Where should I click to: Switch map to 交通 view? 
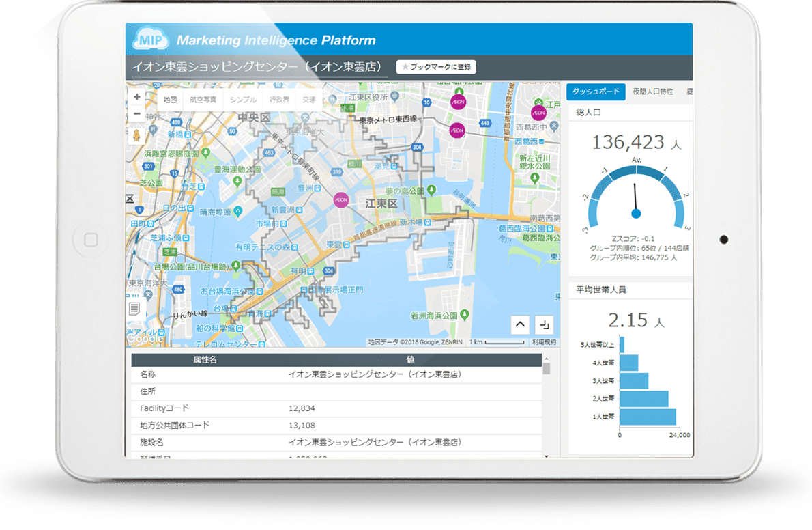(x=309, y=100)
